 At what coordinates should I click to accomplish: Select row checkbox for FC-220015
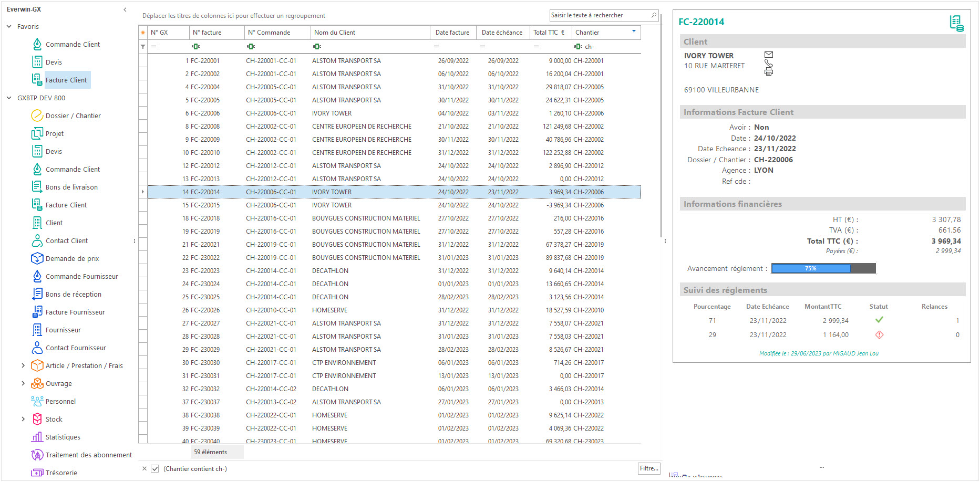pos(143,205)
